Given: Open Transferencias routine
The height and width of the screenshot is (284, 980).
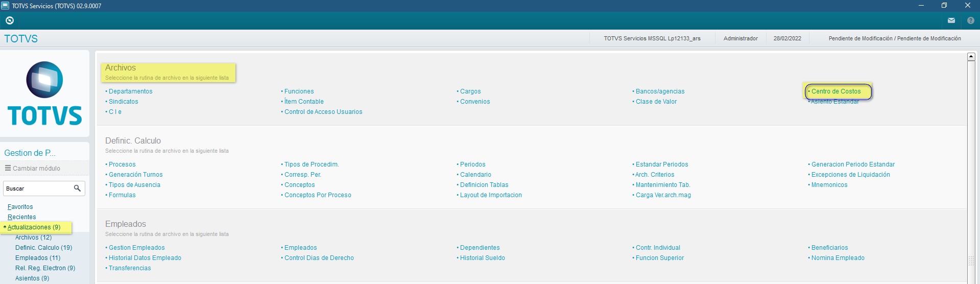Looking at the screenshot, I should click(x=130, y=268).
